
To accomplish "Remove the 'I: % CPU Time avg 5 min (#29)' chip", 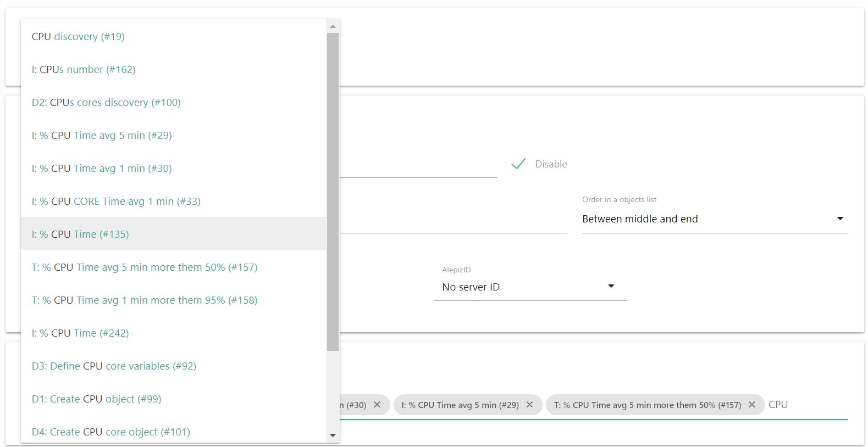I will pos(529,405).
